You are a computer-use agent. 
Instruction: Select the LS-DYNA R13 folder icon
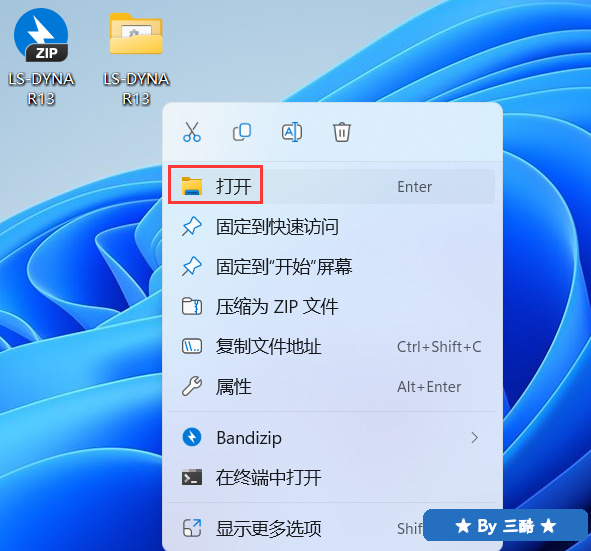coord(136,58)
